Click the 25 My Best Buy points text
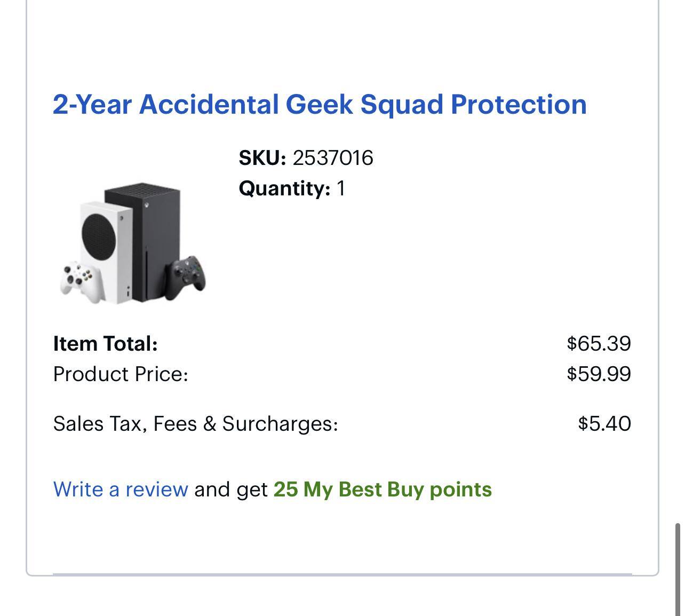 pyautogui.click(x=383, y=489)
